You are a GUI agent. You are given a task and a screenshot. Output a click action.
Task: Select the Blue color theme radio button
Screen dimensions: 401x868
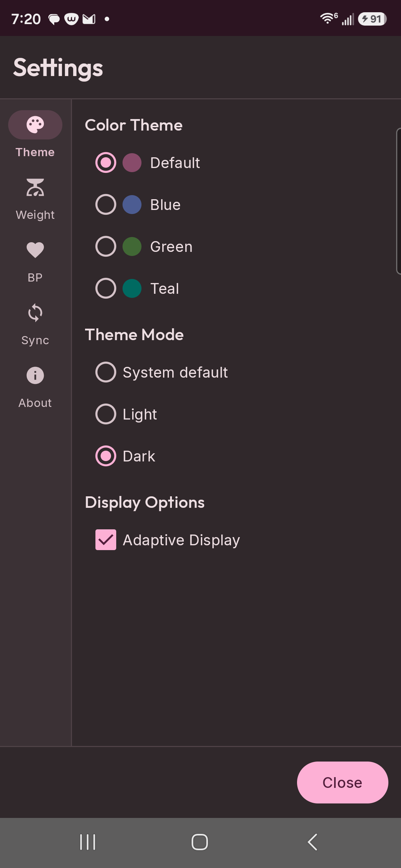tap(106, 204)
